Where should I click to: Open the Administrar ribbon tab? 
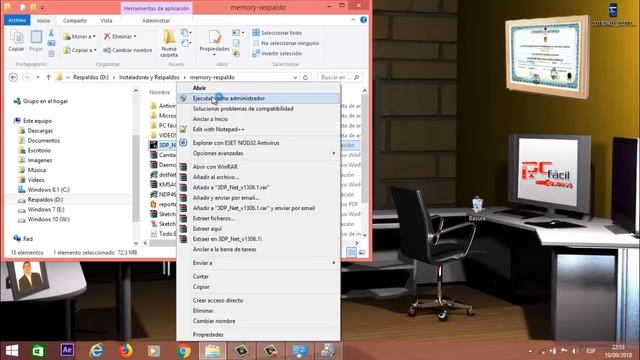pos(156,20)
